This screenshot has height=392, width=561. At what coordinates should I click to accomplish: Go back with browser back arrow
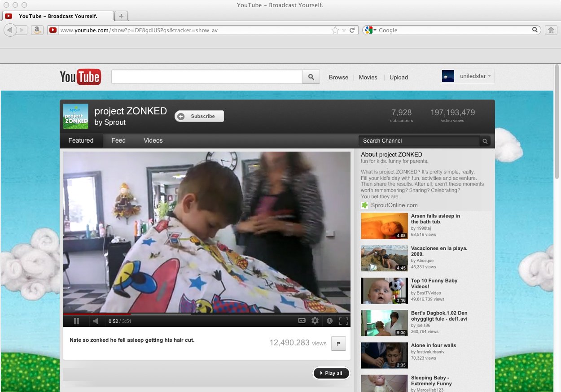10,30
